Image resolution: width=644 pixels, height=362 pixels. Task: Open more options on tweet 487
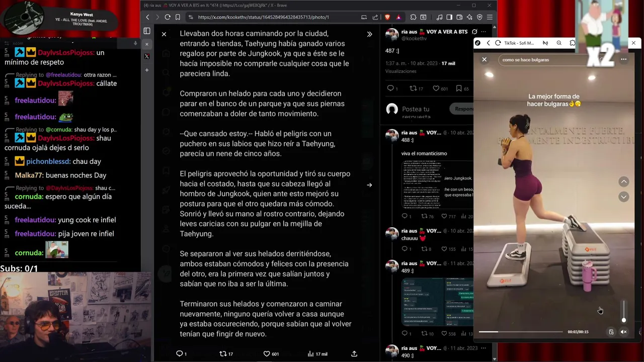(483, 32)
